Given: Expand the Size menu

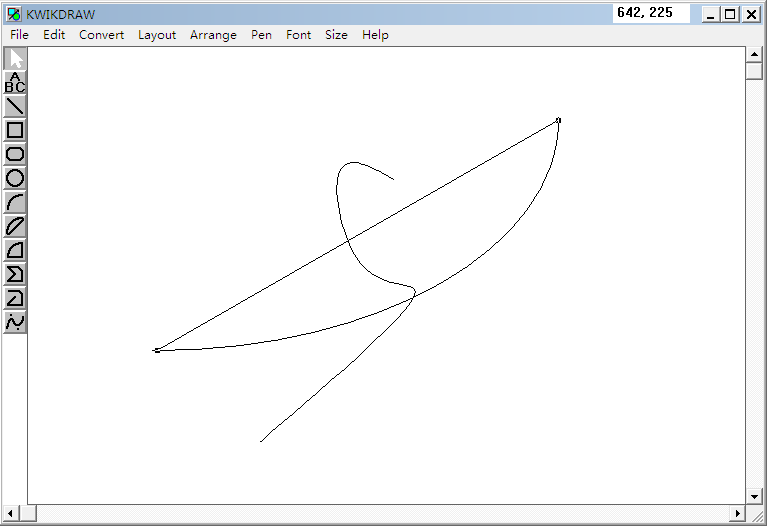Looking at the screenshot, I should click(x=336, y=35).
